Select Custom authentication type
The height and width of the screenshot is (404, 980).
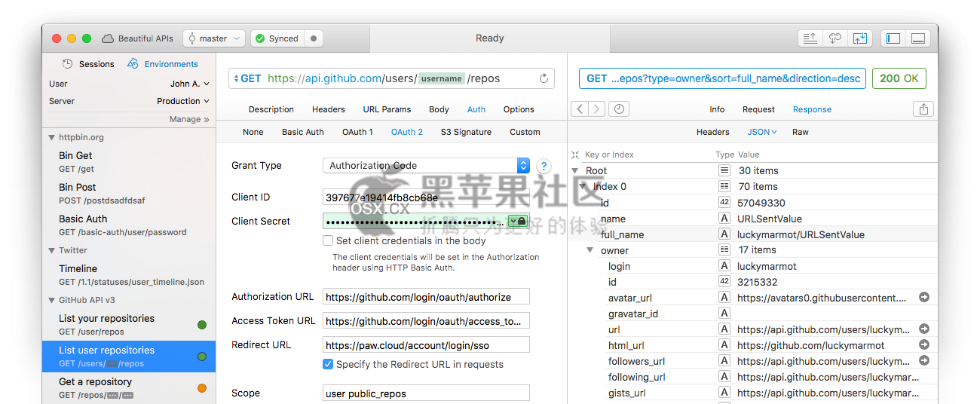click(525, 132)
